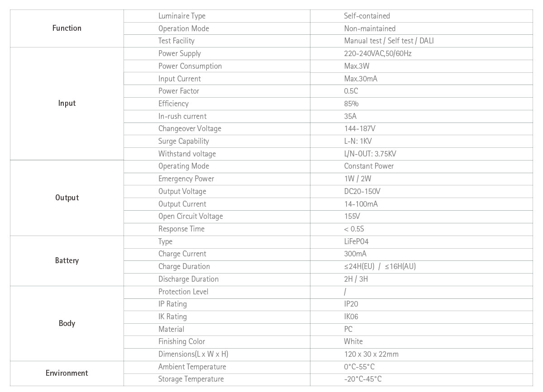Click the Self-contained value cell
543x392 pixels.
coord(367,16)
